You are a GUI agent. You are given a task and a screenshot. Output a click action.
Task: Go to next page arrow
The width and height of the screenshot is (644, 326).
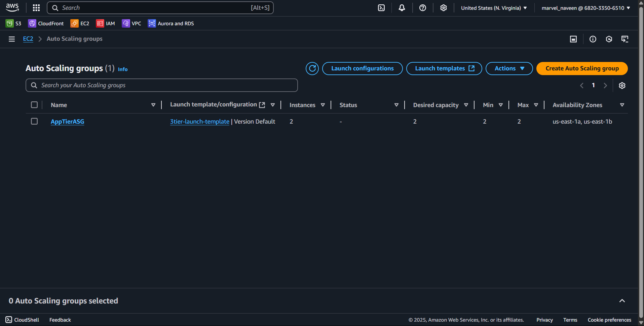pos(605,86)
